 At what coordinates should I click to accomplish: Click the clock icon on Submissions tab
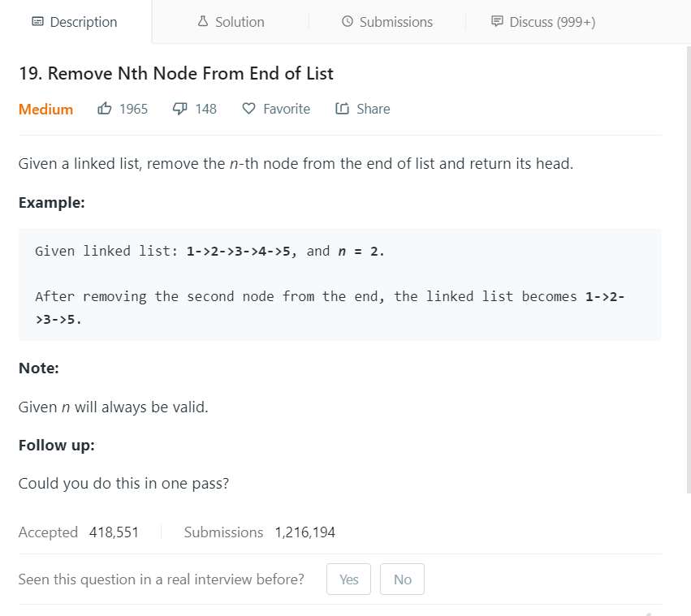[348, 22]
